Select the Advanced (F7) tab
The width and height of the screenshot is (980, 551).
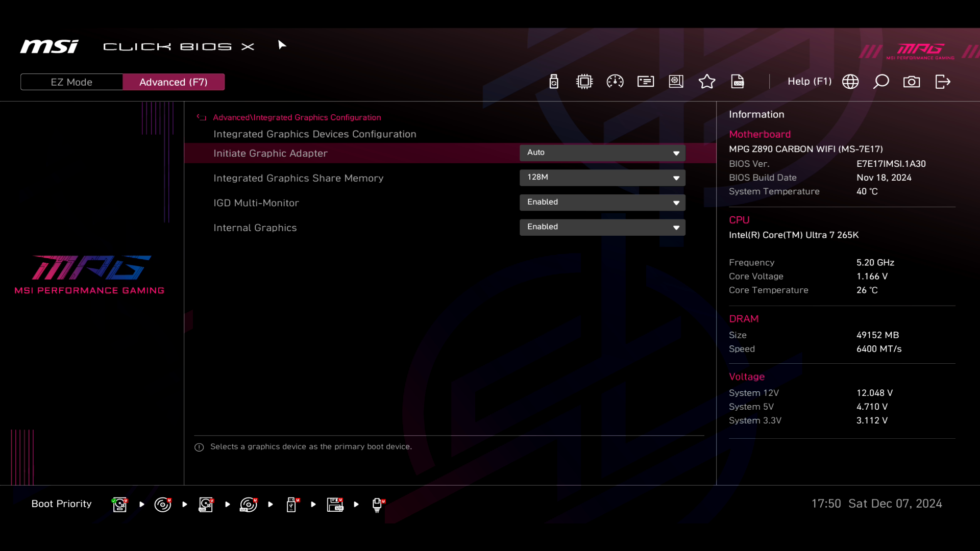(x=174, y=82)
